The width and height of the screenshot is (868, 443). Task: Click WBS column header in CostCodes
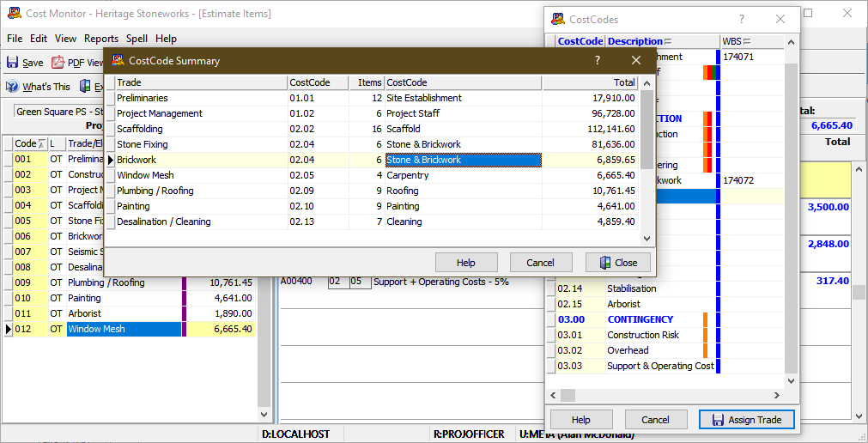point(751,41)
